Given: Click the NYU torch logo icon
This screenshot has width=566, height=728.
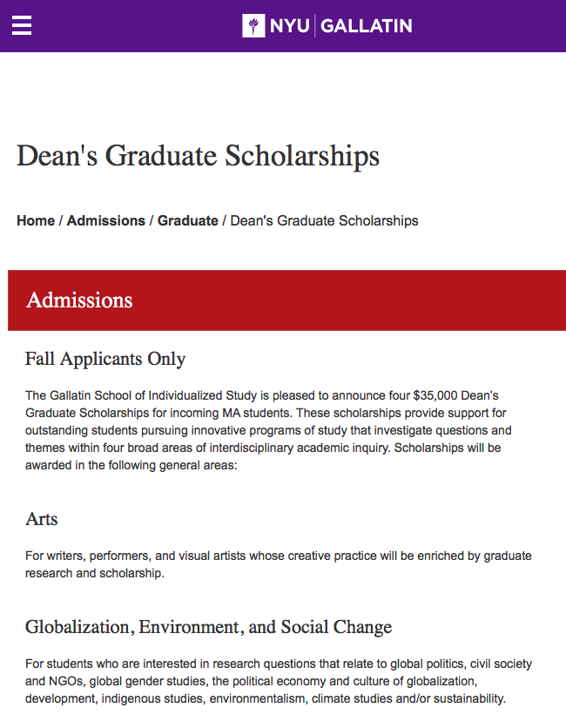Looking at the screenshot, I should tap(253, 26).
